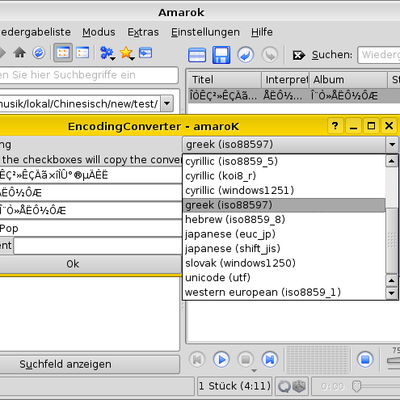Toggle the detailed file view icon
The image size is (400, 400).
[x=63, y=53]
